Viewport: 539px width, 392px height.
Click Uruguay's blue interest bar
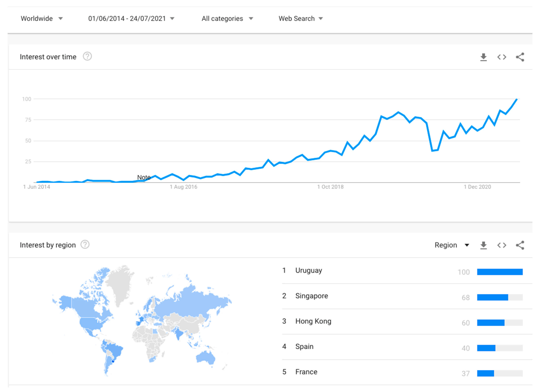[500, 272]
